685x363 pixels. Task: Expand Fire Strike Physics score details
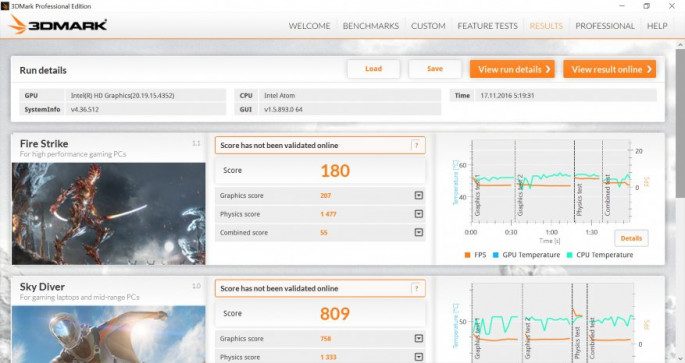click(419, 214)
